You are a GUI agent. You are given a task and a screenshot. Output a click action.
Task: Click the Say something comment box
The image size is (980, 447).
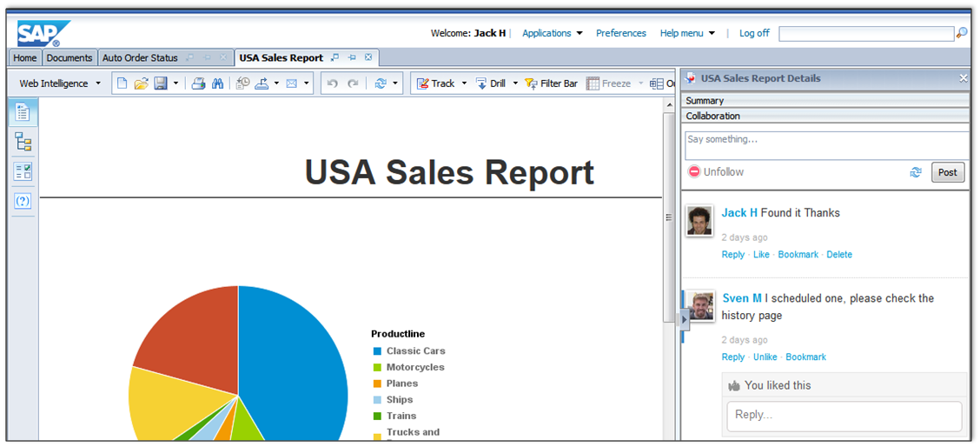tap(825, 144)
